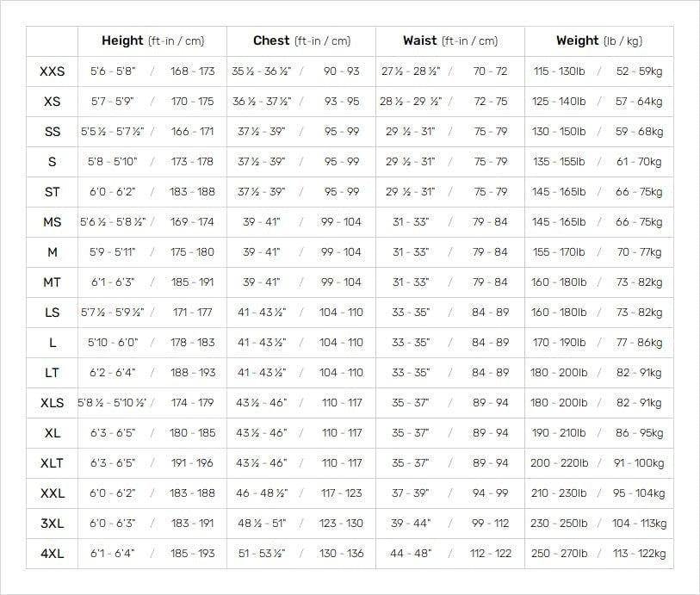700x595 pixels.
Task: Select the MS size row label
Action: [53, 222]
